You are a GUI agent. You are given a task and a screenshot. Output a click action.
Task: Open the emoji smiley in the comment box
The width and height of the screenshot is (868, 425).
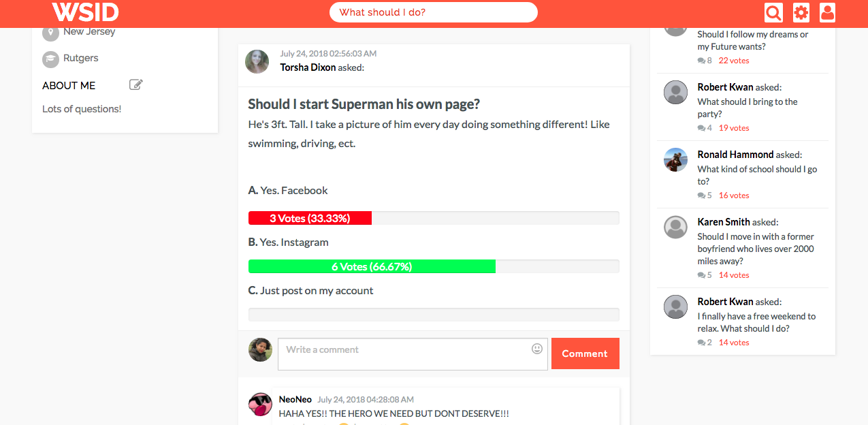536,348
